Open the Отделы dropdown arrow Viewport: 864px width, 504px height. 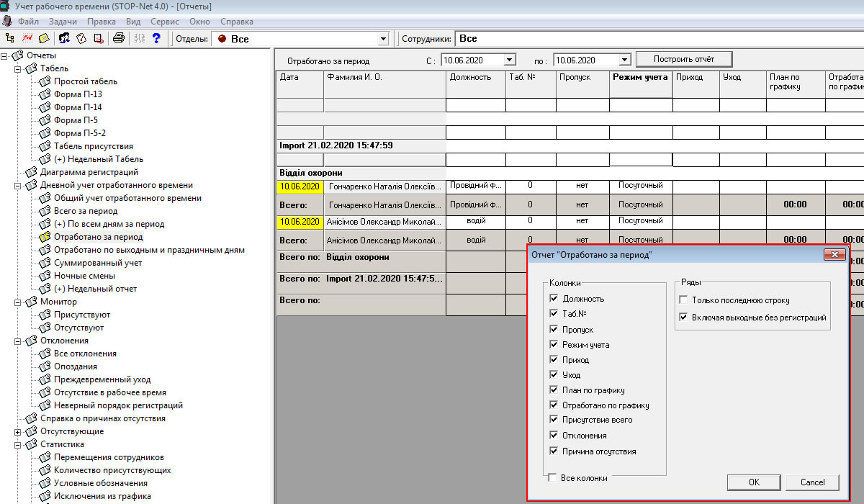click(382, 39)
